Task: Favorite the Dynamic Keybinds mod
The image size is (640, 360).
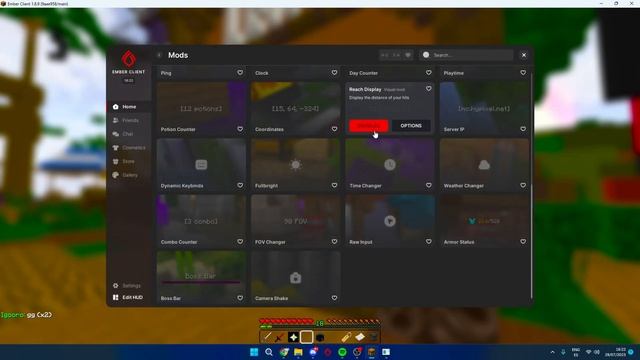Action: tap(240, 185)
